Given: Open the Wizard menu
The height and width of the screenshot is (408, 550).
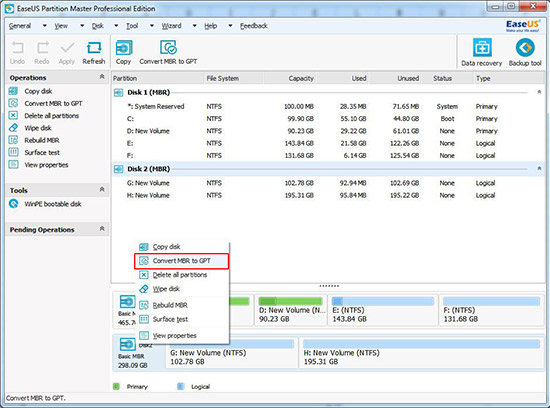Looking at the screenshot, I should (172, 26).
